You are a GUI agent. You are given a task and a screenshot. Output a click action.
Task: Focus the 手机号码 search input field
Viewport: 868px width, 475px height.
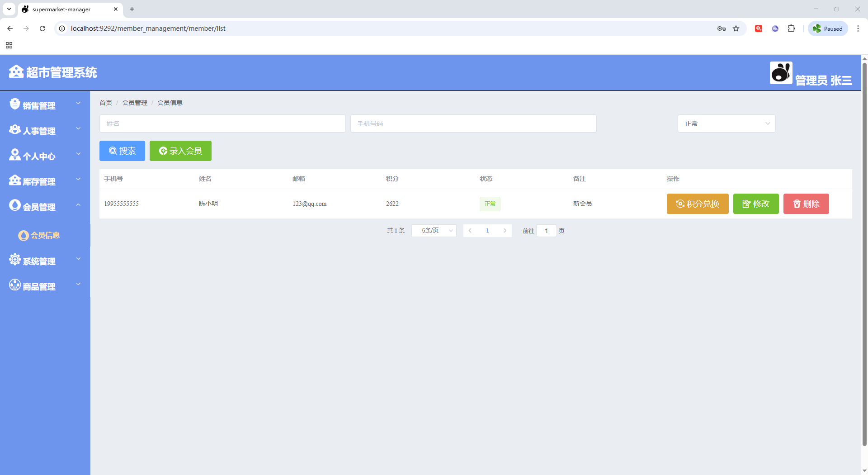coord(473,123)
